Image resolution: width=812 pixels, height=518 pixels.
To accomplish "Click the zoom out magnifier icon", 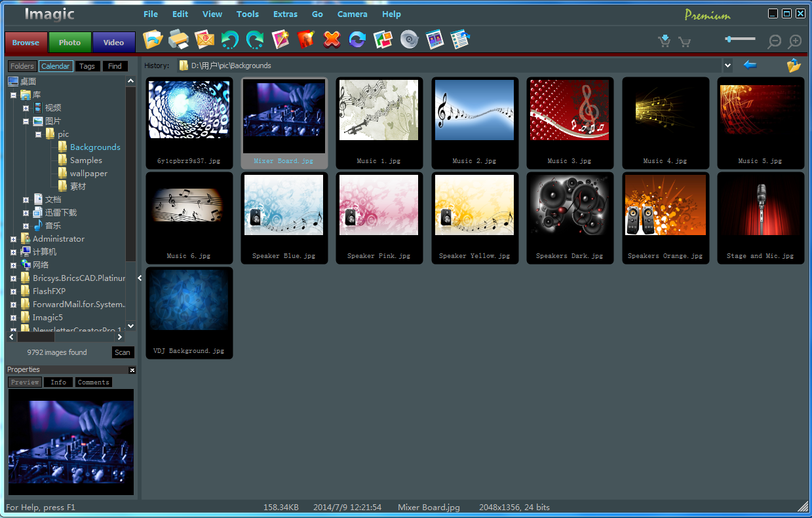I will tap(775, 42).
